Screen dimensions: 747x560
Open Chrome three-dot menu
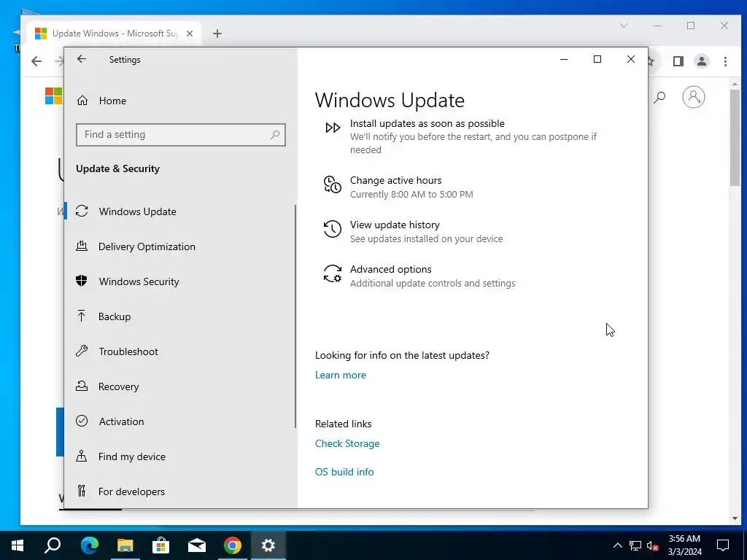(x=726, y=61)
